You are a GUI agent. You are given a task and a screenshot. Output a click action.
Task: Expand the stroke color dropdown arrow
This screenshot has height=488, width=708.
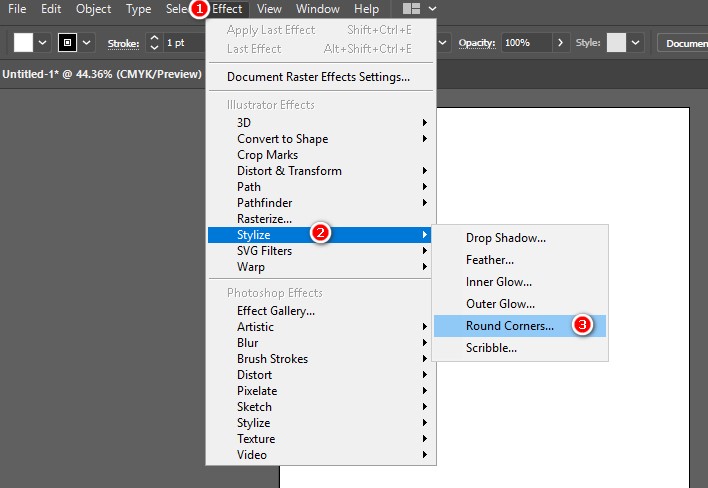[x=87, y=43]
